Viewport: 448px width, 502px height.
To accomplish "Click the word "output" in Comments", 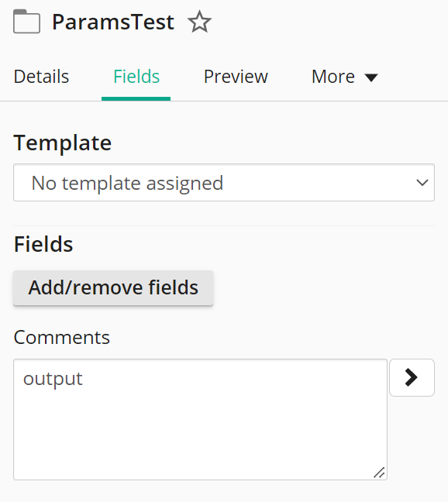I will point(53,379).
